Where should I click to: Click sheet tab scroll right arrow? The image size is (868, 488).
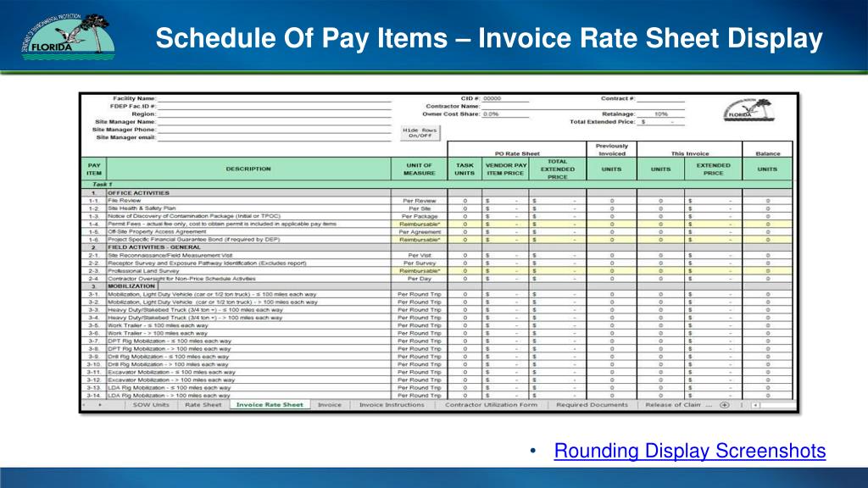pos(100,405)
